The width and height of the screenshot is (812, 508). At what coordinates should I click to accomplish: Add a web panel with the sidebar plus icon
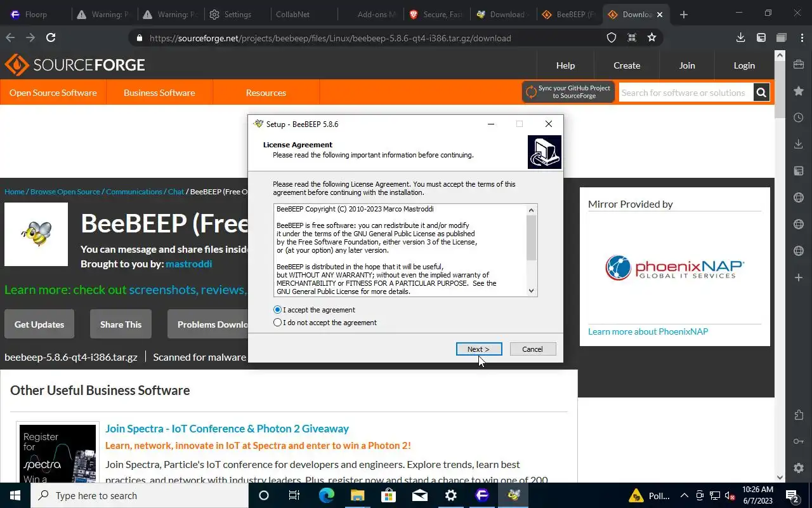click(799, 277)
